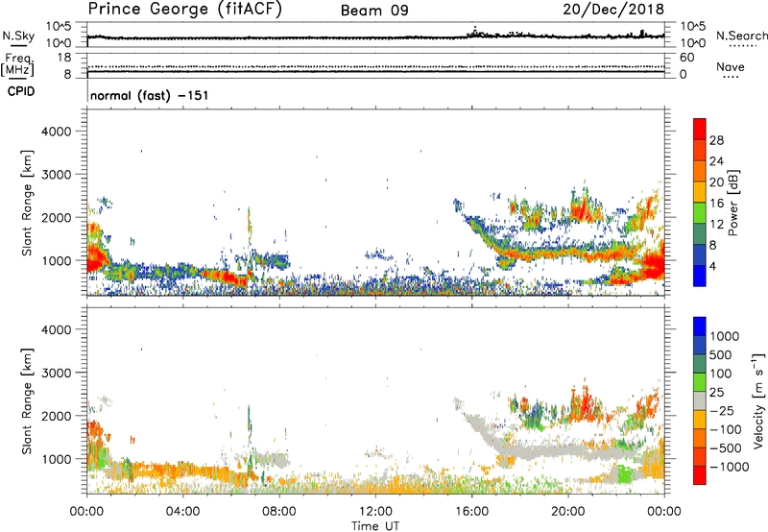This screenshot has height=532, width=768.
Task: Click the red top segment of Power colorbar
Action: (700, 129)
